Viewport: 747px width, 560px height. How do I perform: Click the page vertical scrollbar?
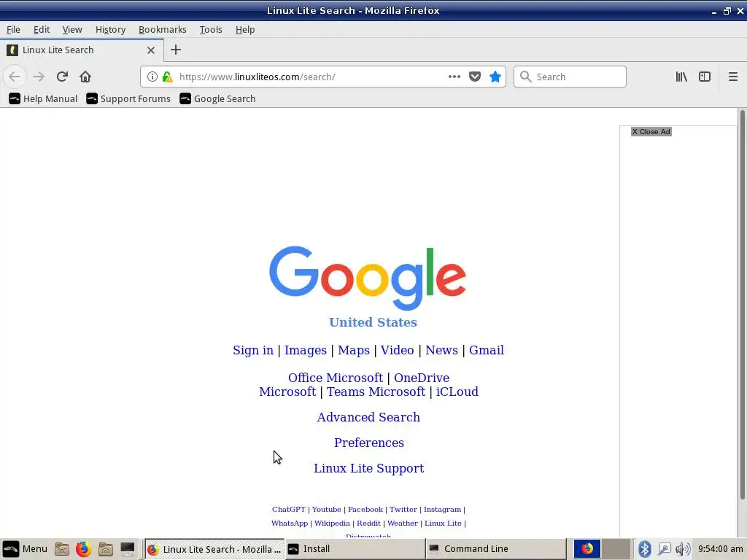742,305
